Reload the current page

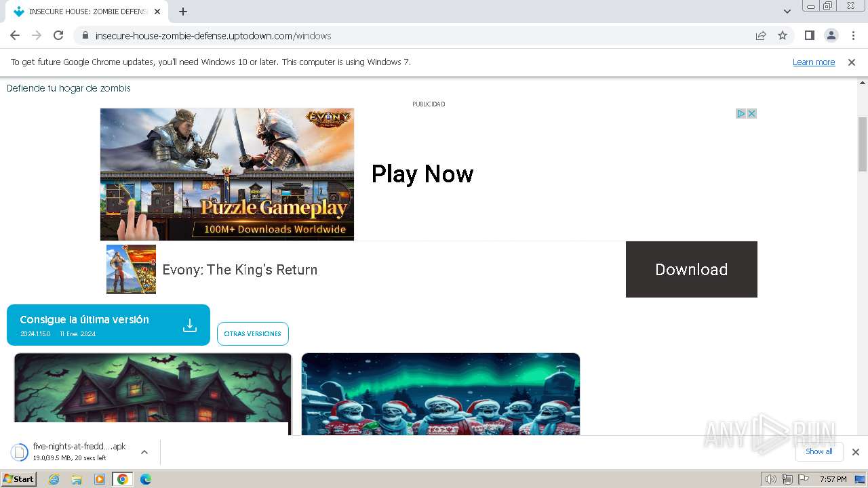tap(58, 35)
